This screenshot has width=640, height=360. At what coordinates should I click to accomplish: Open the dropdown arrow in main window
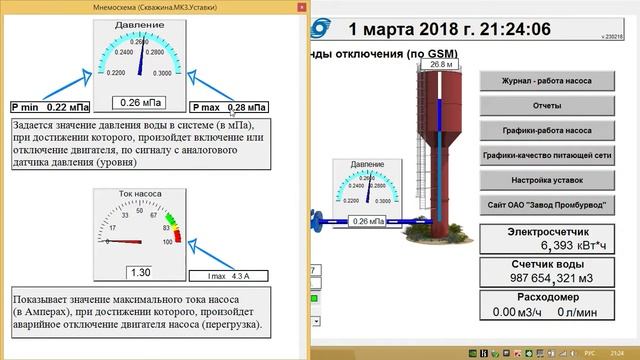316,322
